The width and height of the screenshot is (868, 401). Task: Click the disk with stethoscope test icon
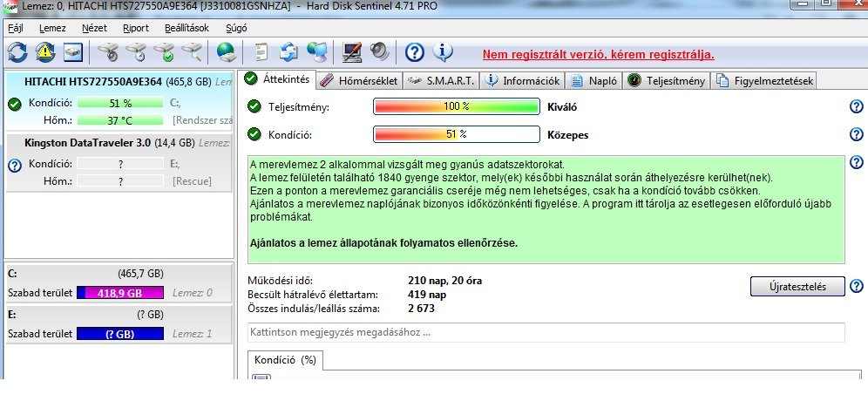pos(108,52)
